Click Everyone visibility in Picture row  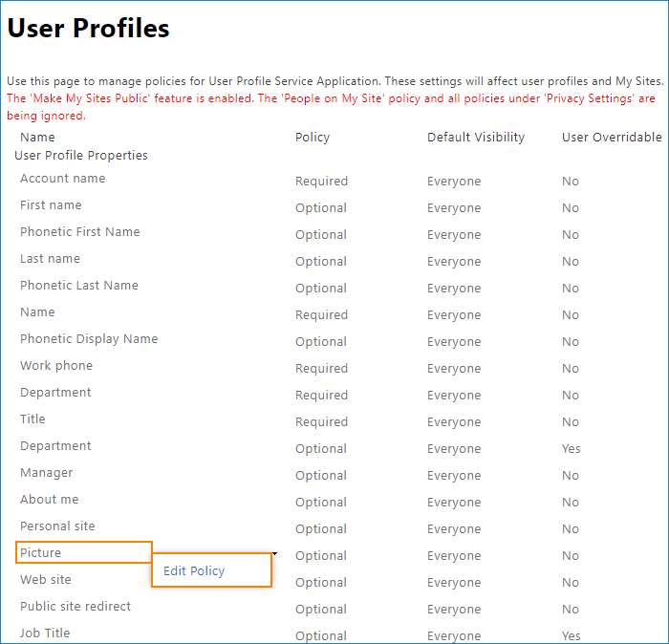(x=454, y=555)
